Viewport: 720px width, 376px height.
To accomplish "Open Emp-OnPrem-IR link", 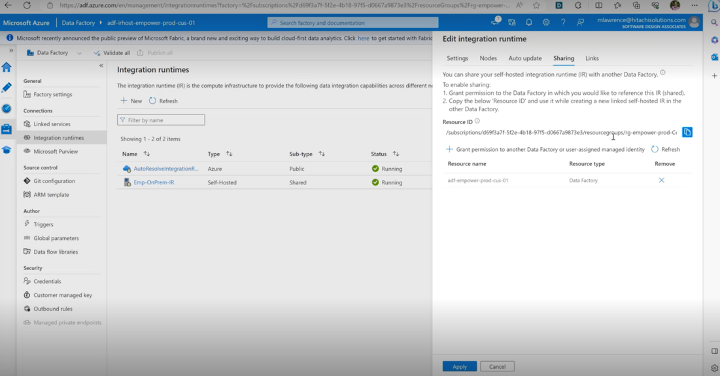I will pyautogui.click(x=154, y=182).
